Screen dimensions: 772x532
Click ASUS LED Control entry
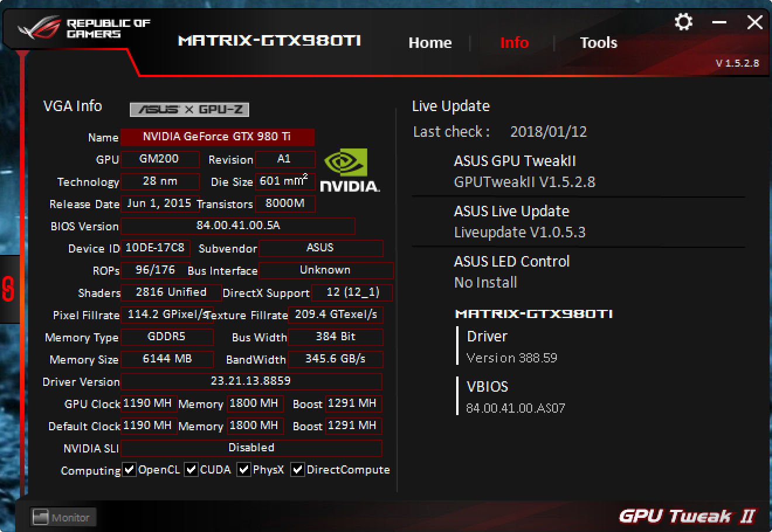pyautogui.click(x=512, y=272)
